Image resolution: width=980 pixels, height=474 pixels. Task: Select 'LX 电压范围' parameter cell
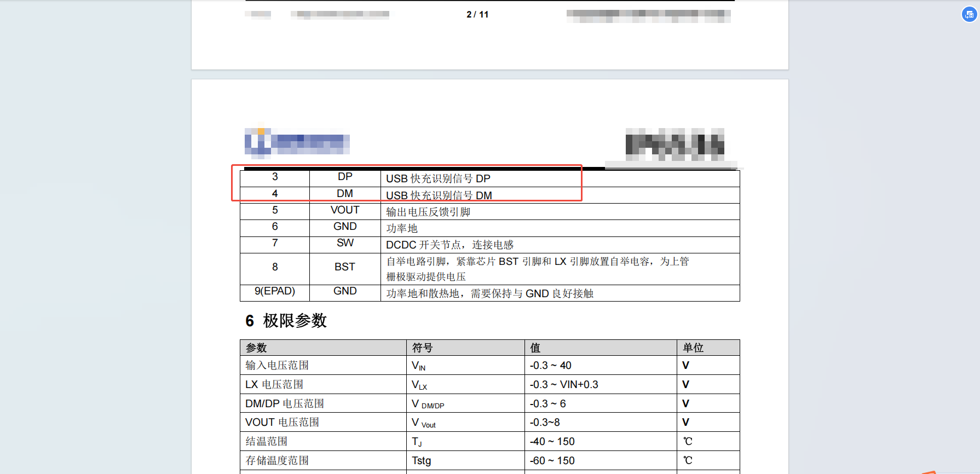(323, 384)
